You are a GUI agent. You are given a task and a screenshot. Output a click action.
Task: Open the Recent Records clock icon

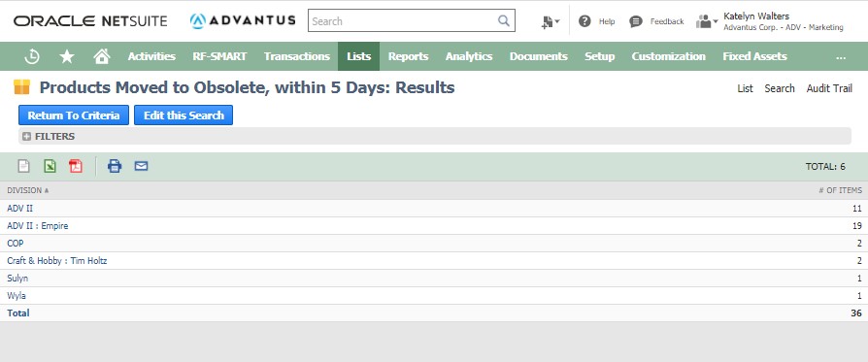tap(32, 56)
